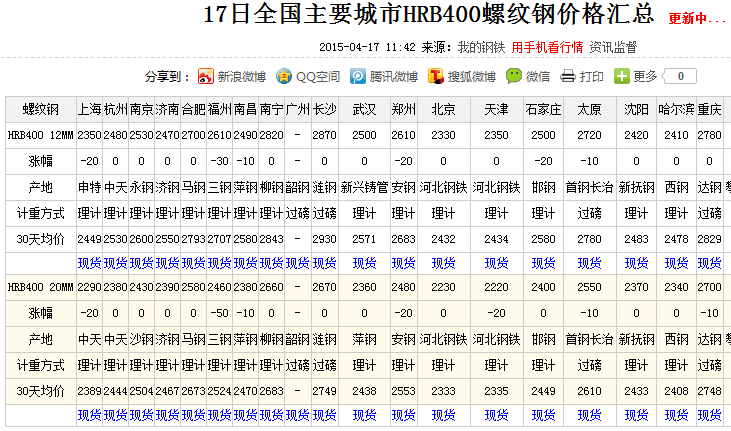Click the printer icon

click(568, 76)
